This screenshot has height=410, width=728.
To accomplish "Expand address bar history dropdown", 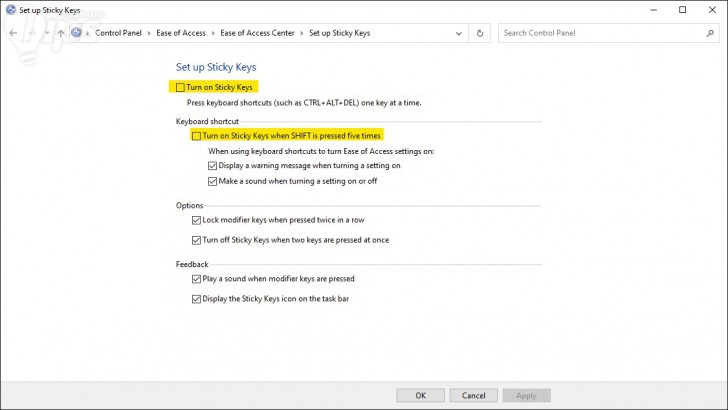I will (459, 33).
